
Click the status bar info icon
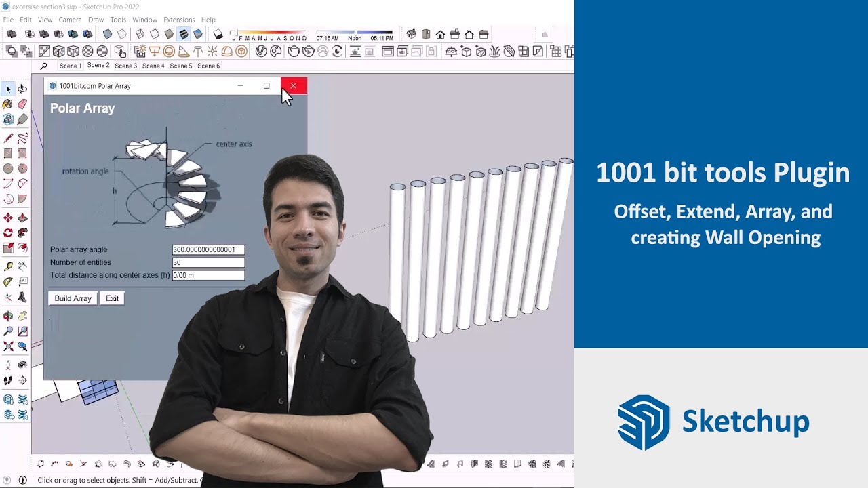click(x=22, y=480)
